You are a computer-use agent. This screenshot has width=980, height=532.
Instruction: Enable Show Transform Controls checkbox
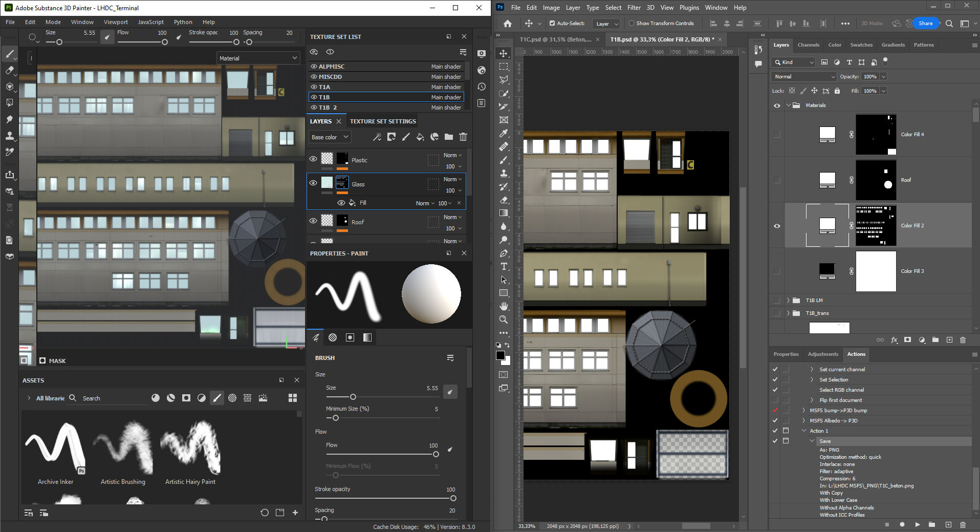pyautogui.click(x=631, y=24)
